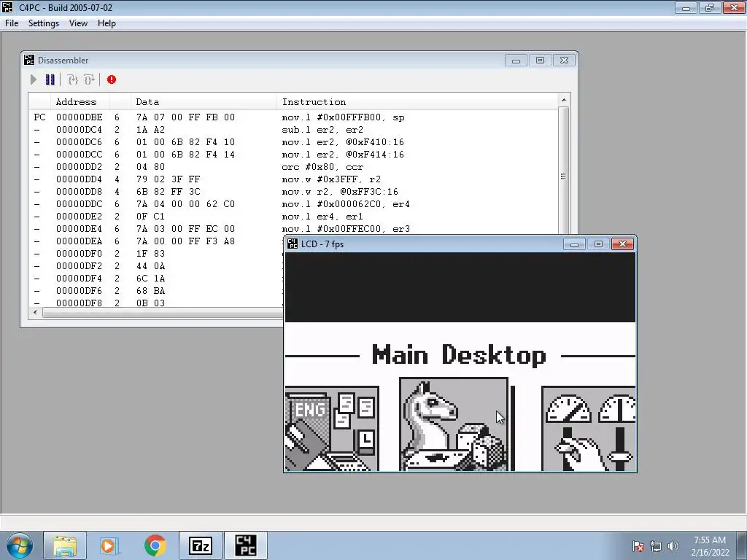The height and width of the screenshot is (560, 747).
Task: Maximize the LCD window
Action: 598,244
